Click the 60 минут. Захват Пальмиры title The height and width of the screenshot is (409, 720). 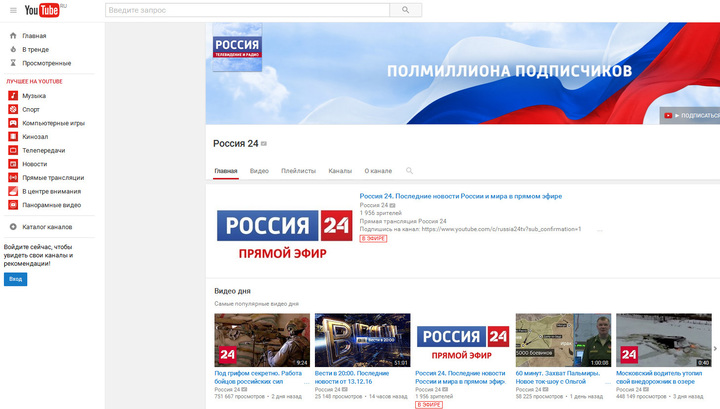pyautogui.click(x=558, y=377)
